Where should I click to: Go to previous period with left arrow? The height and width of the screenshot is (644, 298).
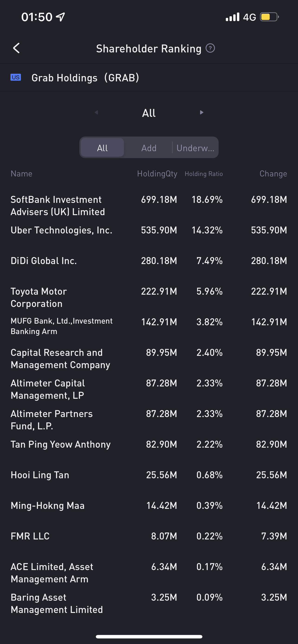click(x=96, y=112)
